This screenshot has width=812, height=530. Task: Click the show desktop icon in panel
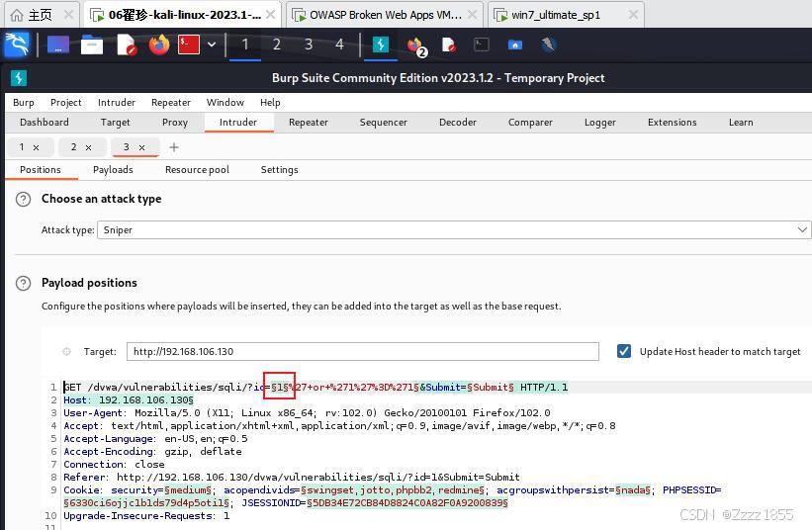[58, 45]
